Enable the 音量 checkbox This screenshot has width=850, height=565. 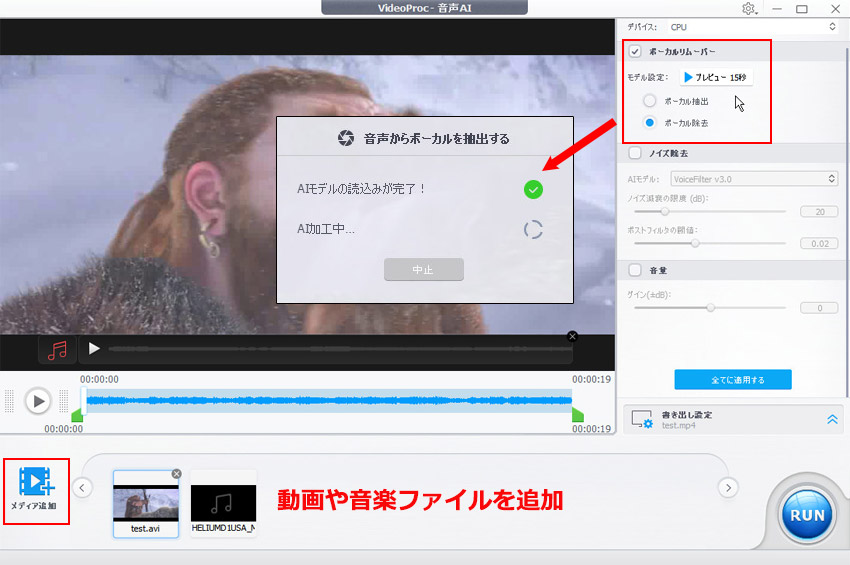(635, 270)
